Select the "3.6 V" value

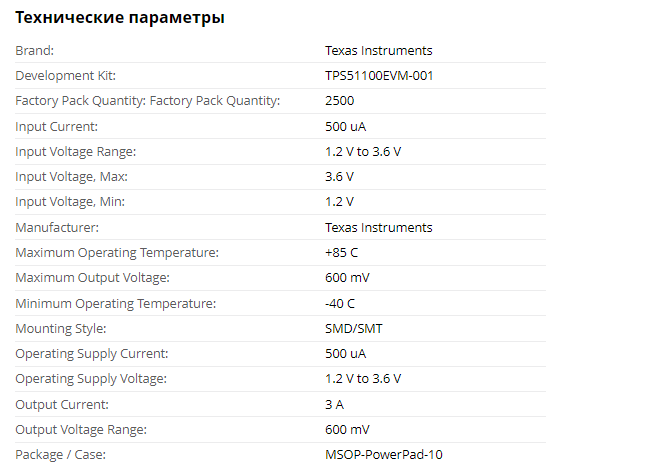(339, 177)
